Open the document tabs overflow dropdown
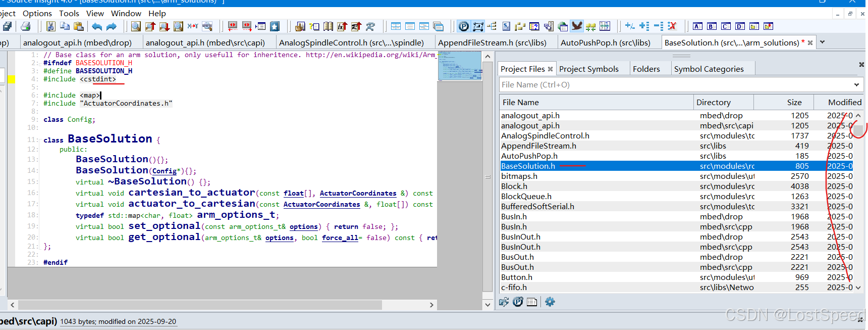 click(x=822, y=42)
